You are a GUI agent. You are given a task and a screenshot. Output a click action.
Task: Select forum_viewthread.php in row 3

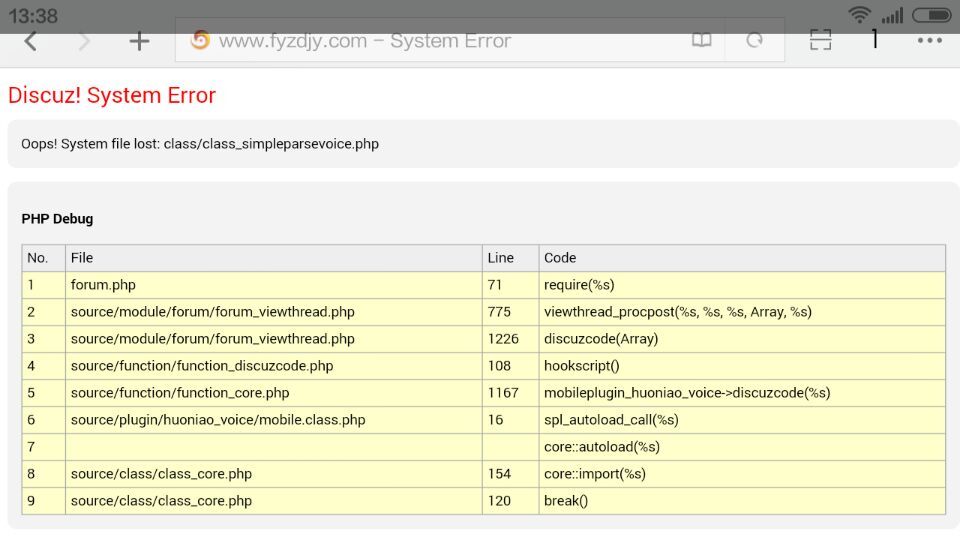274,339
